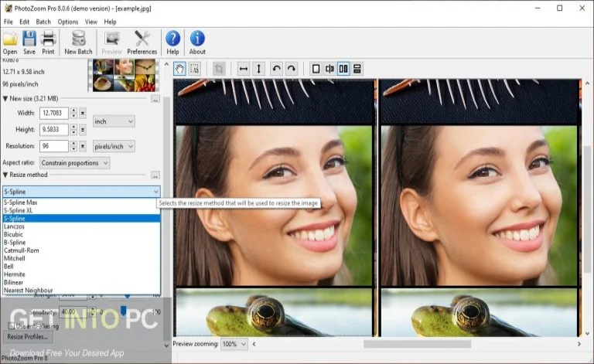Click the preview vertical scrollbar down arrow

[588, 334]
